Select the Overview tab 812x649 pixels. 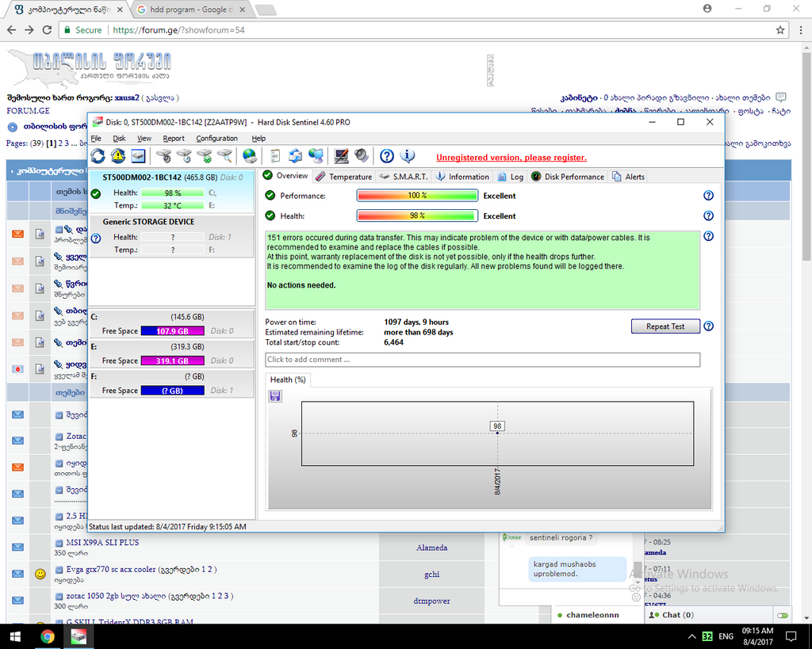285,175
